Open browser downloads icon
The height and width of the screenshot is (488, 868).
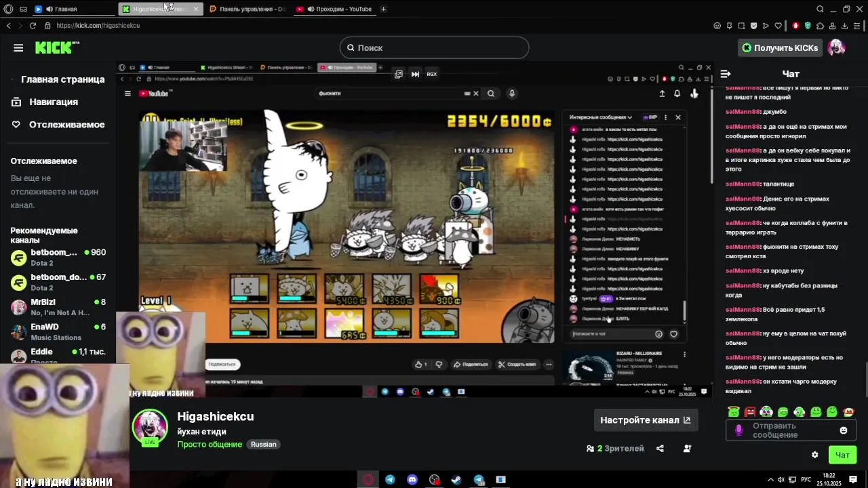tap(845, 26)
